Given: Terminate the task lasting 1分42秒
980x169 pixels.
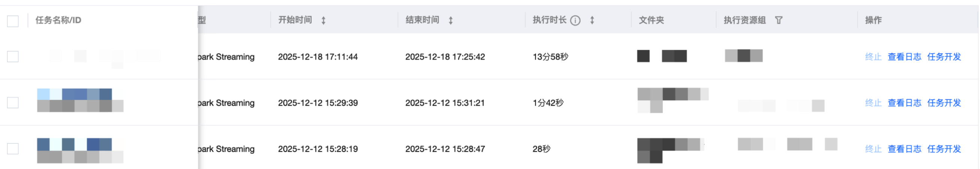Looking at the screenshot, I should click(873, 103).
